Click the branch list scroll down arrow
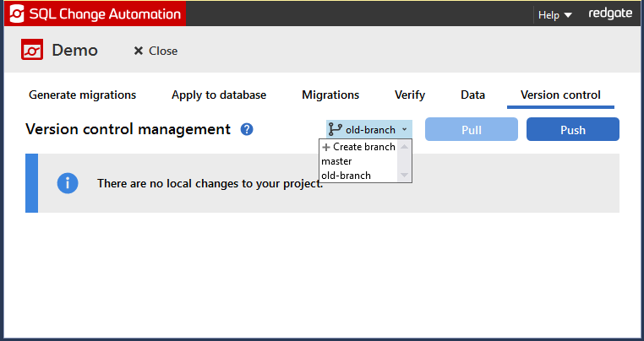Screen dimensions: 644x341 (x=405, y=176)
